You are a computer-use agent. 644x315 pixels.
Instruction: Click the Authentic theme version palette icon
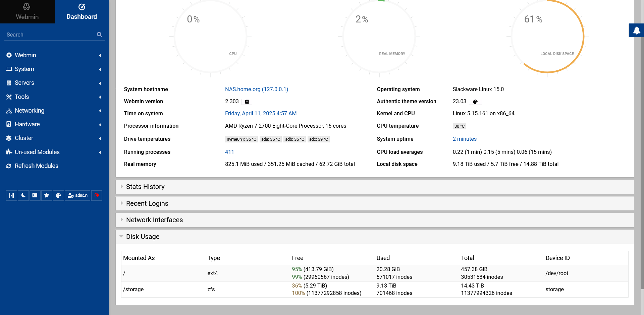coord(475,102)
